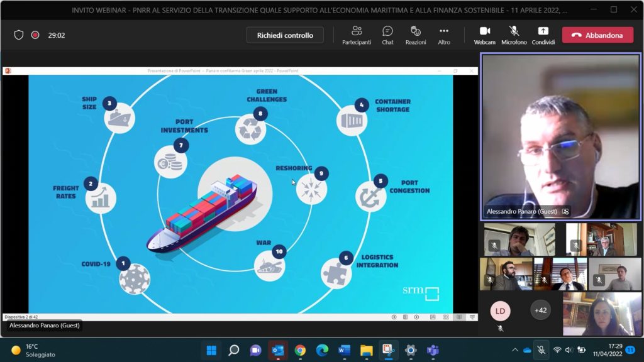Show hidden system tray icons chevron
The height and width of the screenshot is (362, 644).
[x=515, y=350]
